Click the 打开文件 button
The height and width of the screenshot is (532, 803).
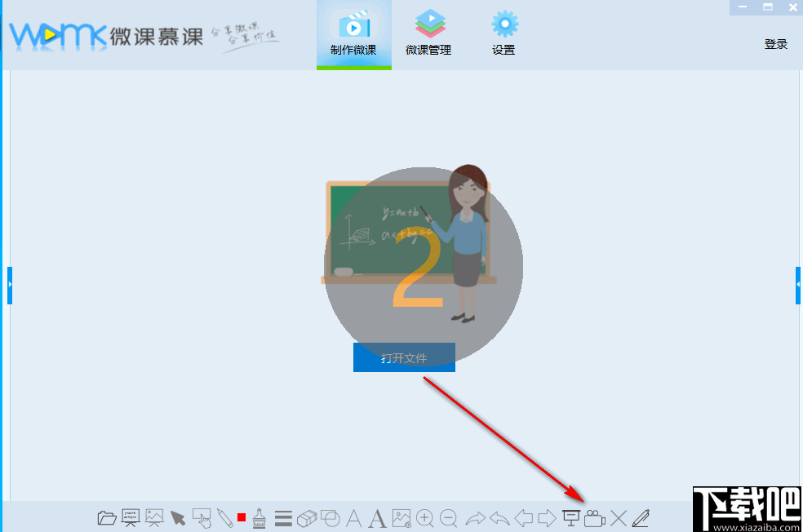coord(404,357)
